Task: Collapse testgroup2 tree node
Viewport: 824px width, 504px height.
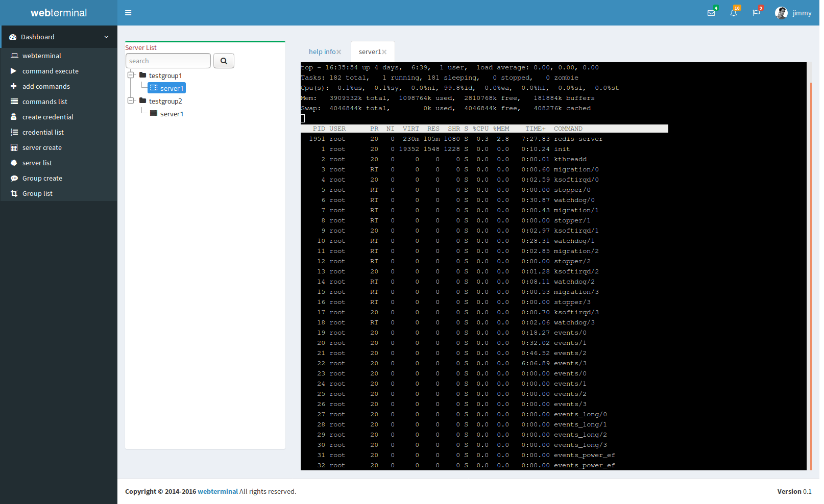Action: click(131, 100)
